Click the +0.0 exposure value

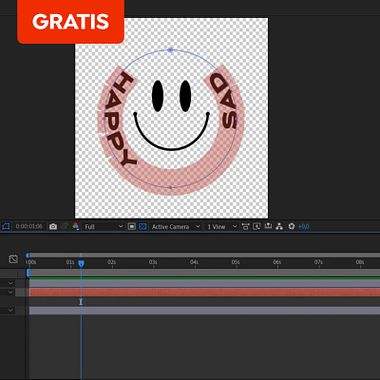(x=304, y=227)
